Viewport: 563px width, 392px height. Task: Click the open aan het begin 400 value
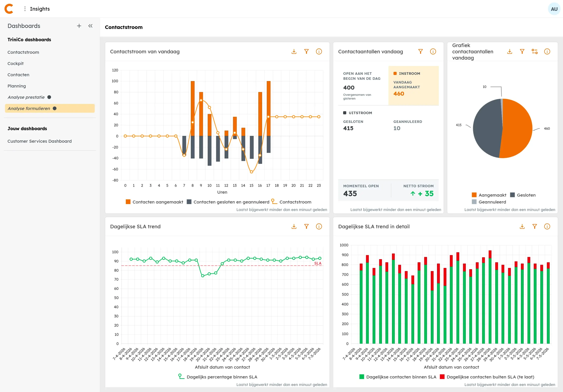[349, 87]
